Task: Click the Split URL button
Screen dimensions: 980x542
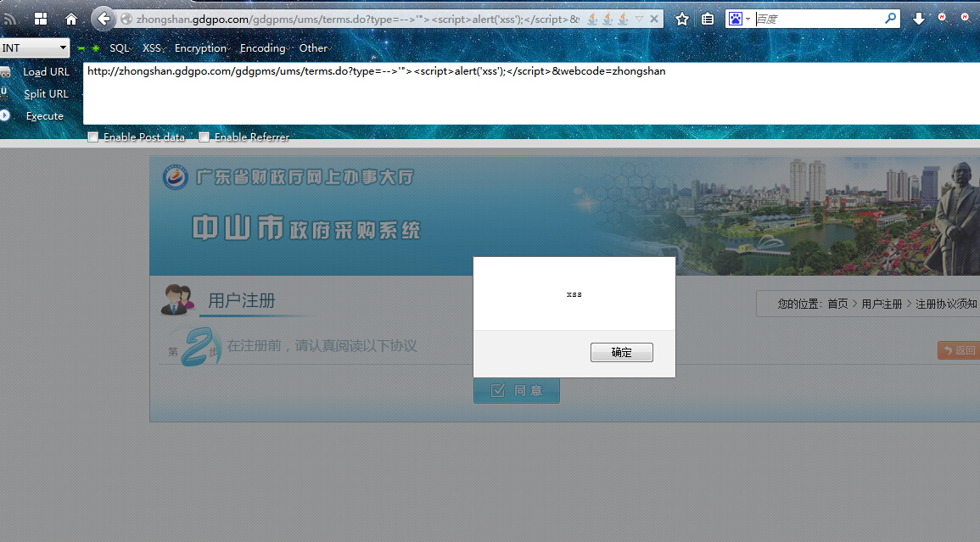Action: 47,94
